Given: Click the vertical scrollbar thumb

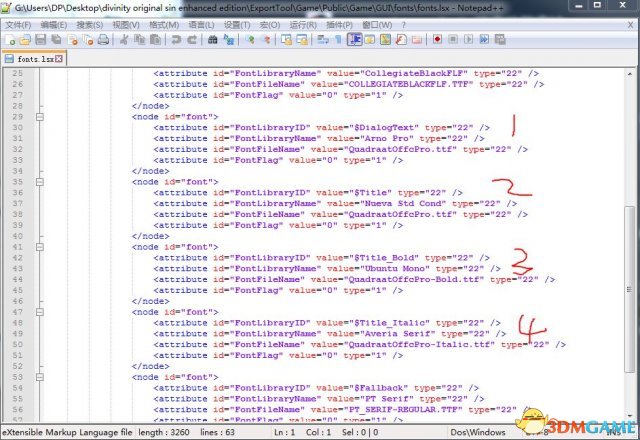Looking at the screenshot, I should tap(629, 289).
